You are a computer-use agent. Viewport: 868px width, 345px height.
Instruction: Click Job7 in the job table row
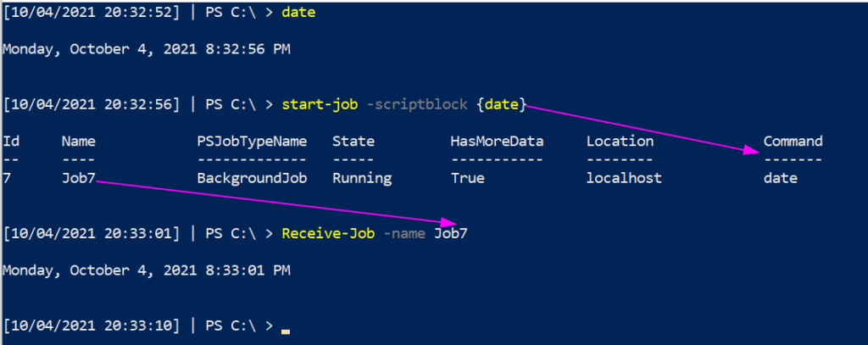(x=78, y=178)
